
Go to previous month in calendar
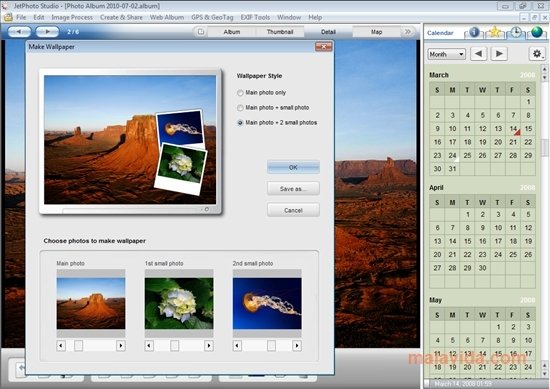[478, 54]
